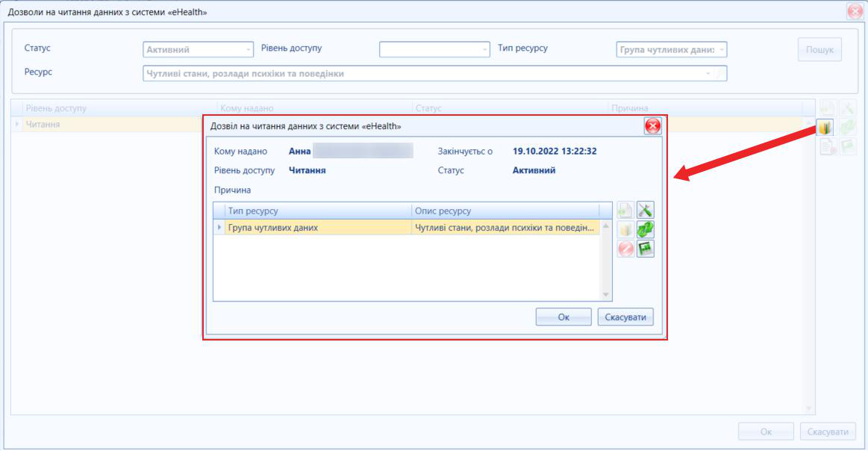Viewport: 868px width, 451px height.
Task: Confirm the dialog with the Ок button
Action: 563,317
